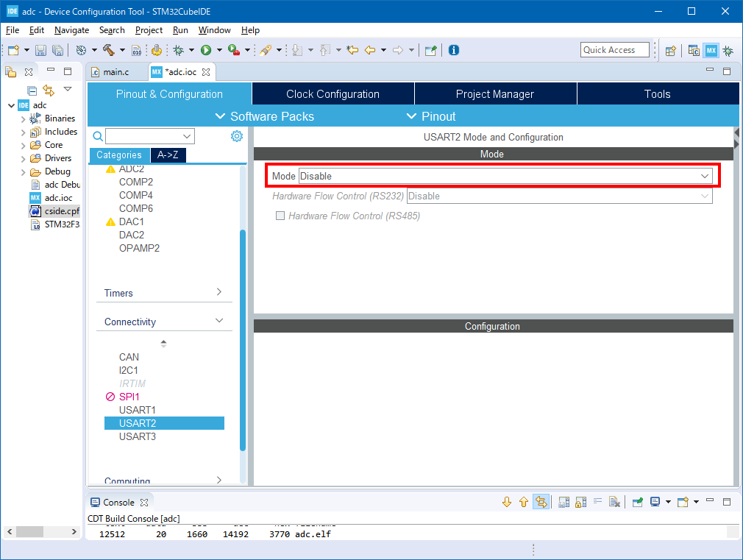The image size is (743, 560).
Task: Click the Quick Access search field
Action: click(x=614, y=50)
